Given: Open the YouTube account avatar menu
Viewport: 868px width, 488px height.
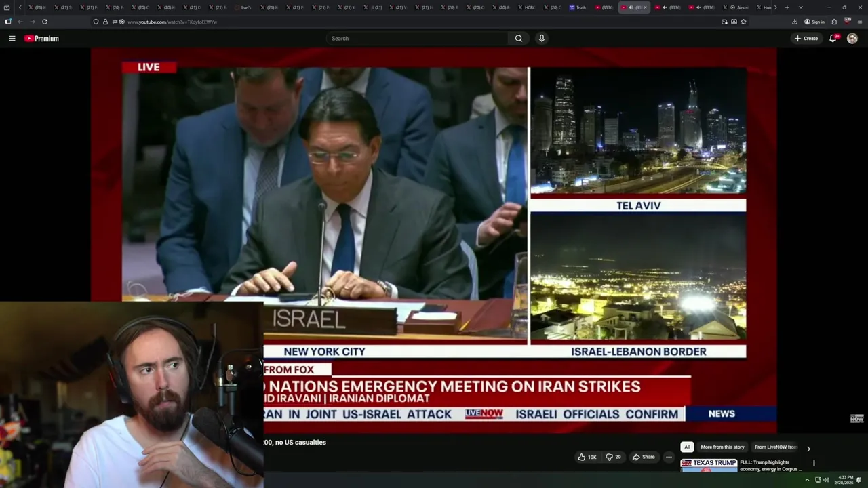Looking at the screenshot, I should [852, 39].
